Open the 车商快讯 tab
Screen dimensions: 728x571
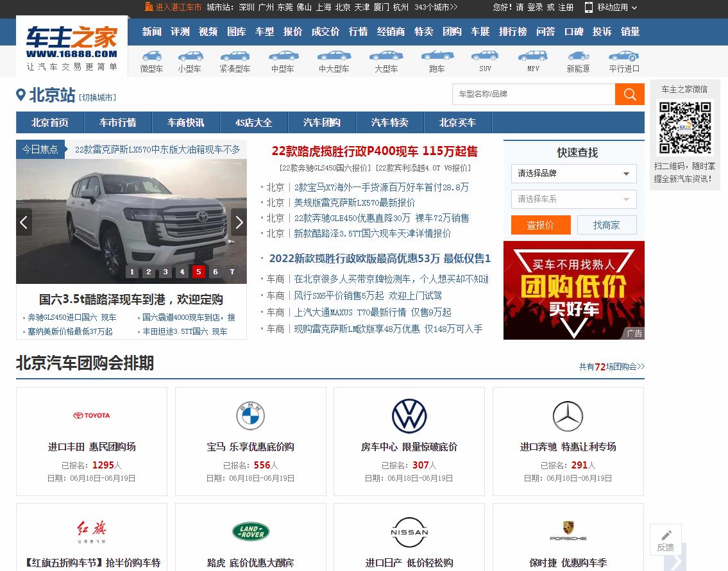pyautogui.click(x=186, y=122)
